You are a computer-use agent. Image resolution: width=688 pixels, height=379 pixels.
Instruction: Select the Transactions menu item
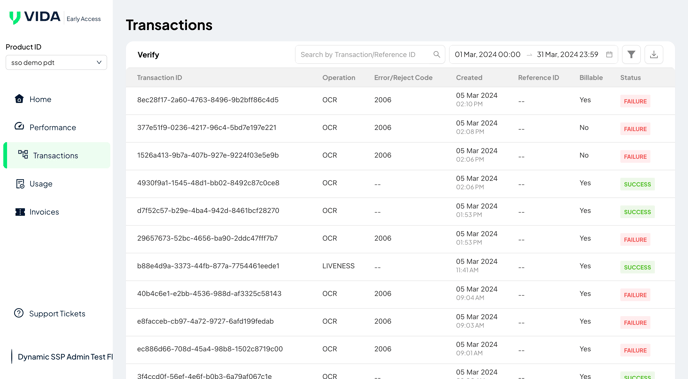(57, 155)
